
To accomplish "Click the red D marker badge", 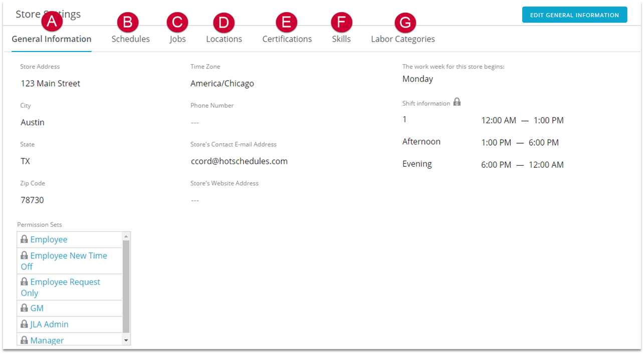I will pos(224,22).
